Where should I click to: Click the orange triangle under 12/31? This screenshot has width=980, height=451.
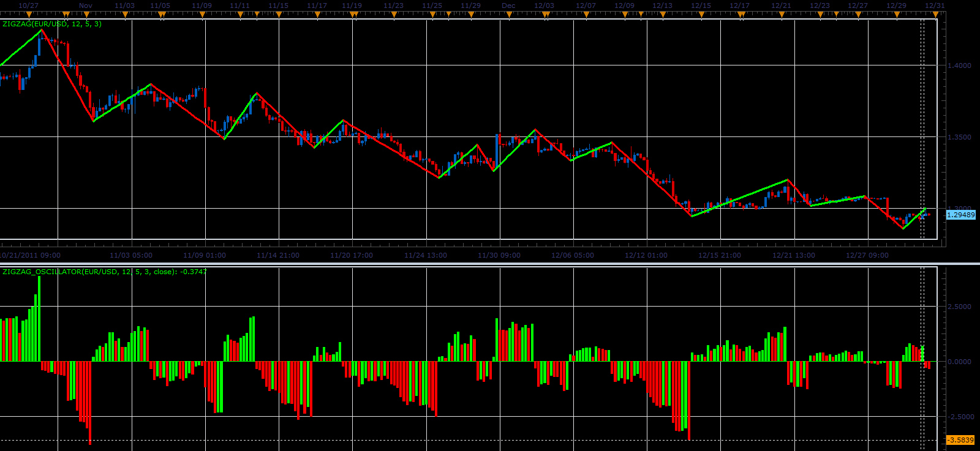[x=935, y=15]
